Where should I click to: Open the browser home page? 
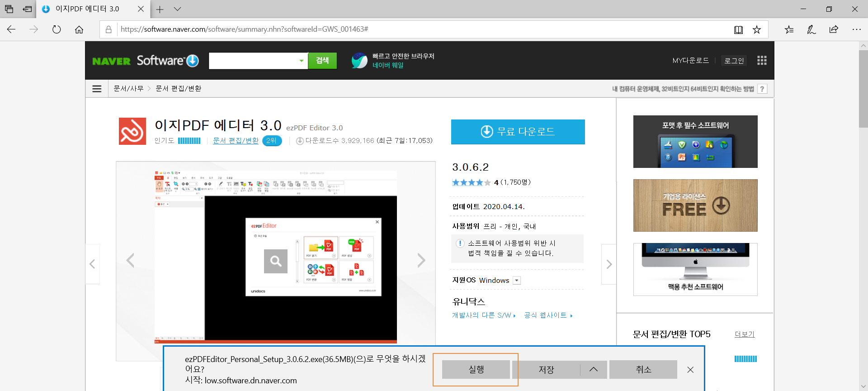[79, 29]
